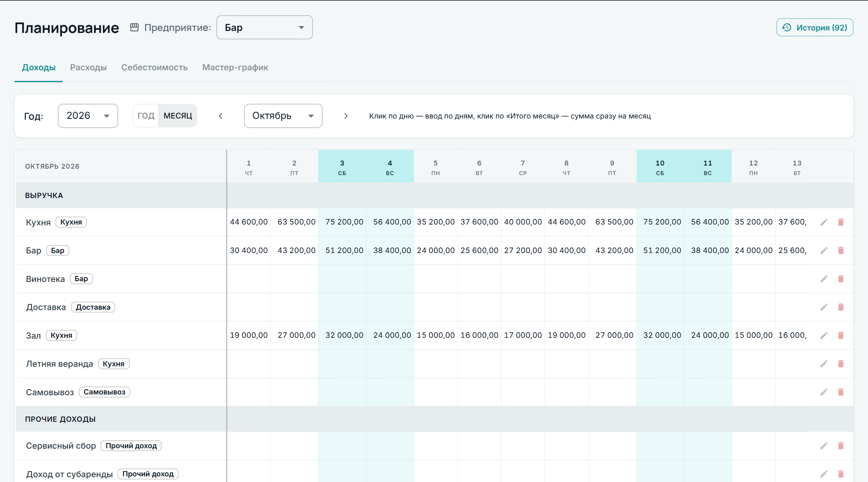This screenshot has width=868, height=482.
Task: Click the Доставка tag label
Action: pyautogui.click(x=93, y=307)
